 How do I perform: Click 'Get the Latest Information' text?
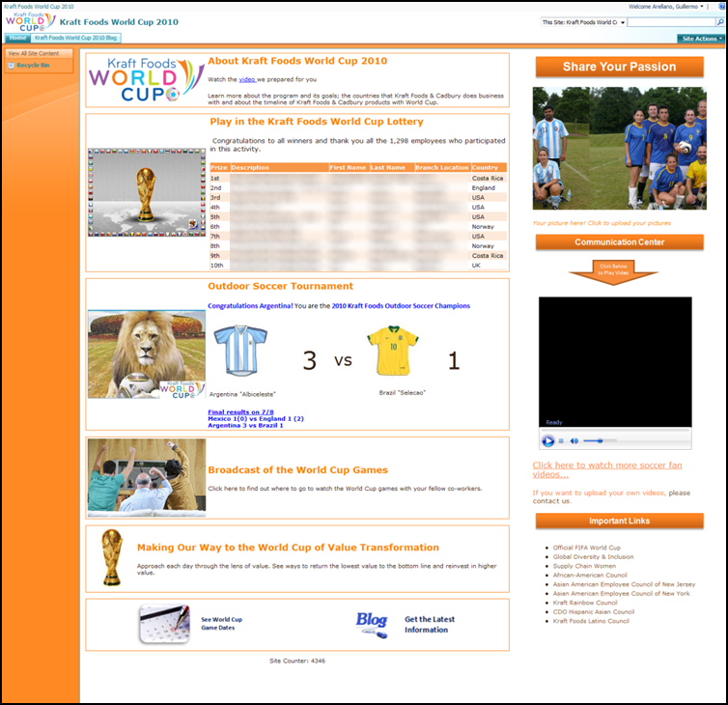(x=430, y=625)
